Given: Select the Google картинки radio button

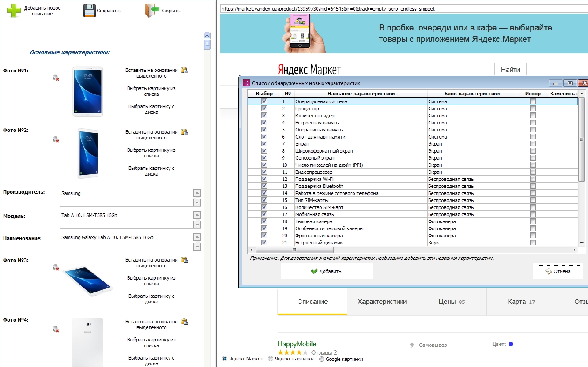Looking at the screenshot, I should (x=322, y=359).
